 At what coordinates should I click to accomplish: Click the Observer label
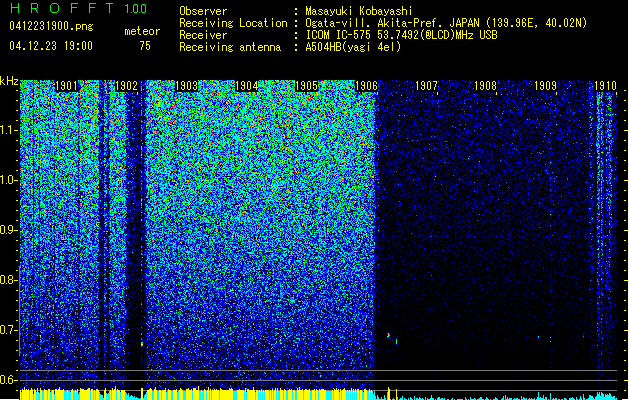(203, 11)
